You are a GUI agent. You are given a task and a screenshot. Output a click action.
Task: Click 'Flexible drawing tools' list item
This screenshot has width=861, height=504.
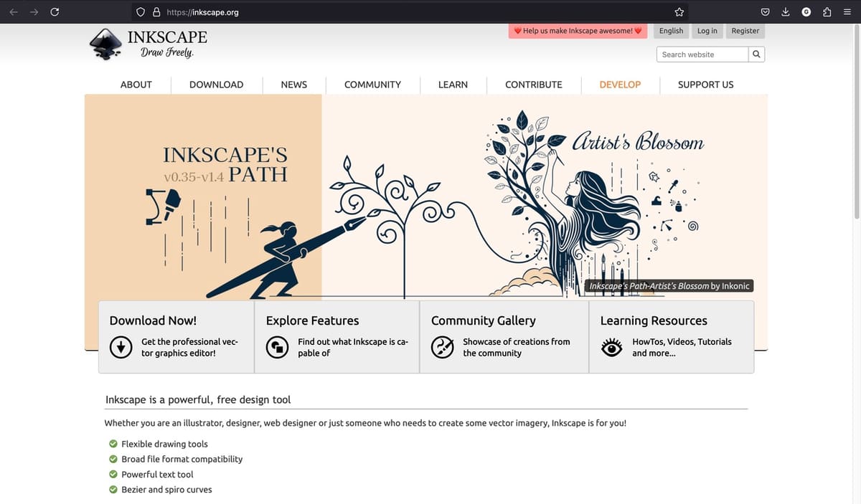164,444
